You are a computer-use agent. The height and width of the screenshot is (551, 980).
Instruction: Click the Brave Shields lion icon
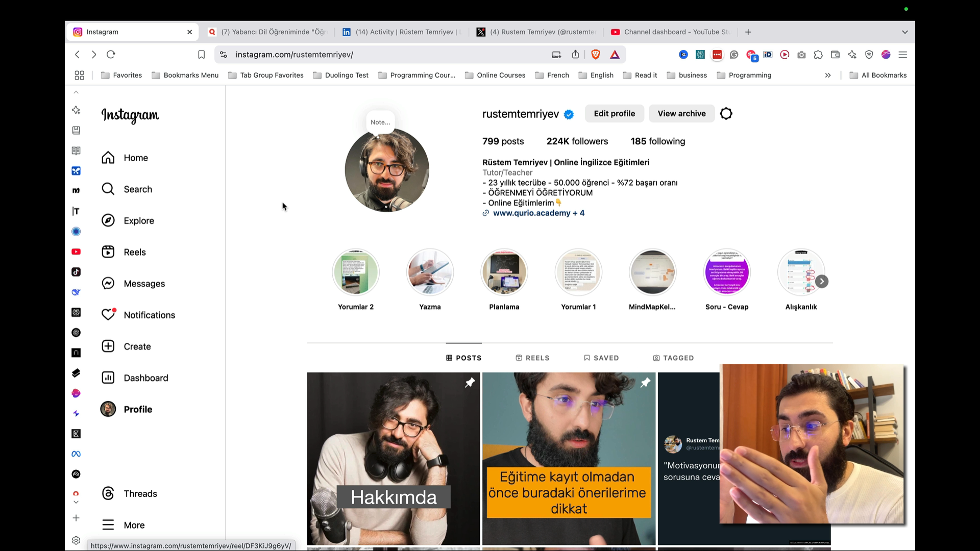[596, 55]
